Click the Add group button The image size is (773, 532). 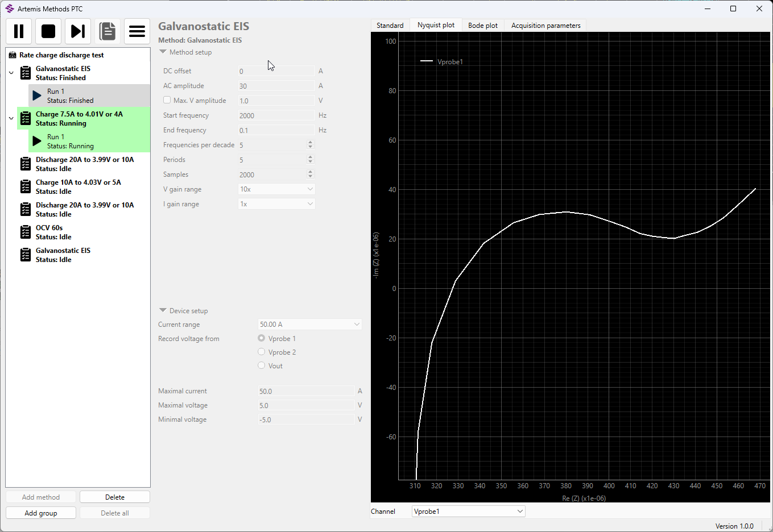pyautogui.click(x=41, y=513)
